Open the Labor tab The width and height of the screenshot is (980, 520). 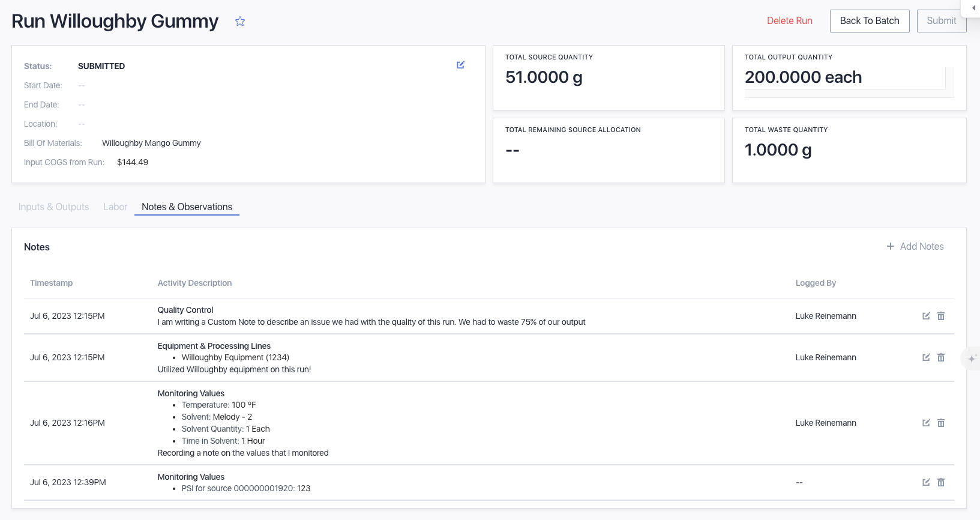115,207
